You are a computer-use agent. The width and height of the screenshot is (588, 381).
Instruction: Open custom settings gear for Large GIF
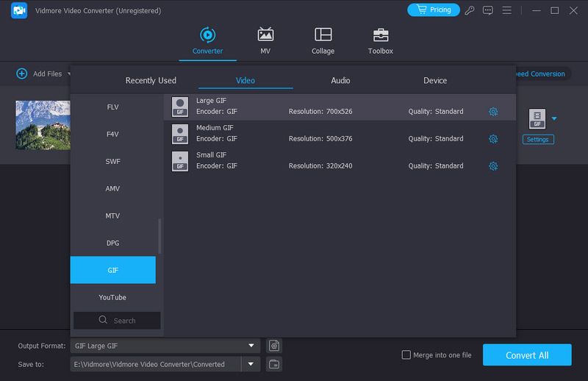[x=493, y=112]
